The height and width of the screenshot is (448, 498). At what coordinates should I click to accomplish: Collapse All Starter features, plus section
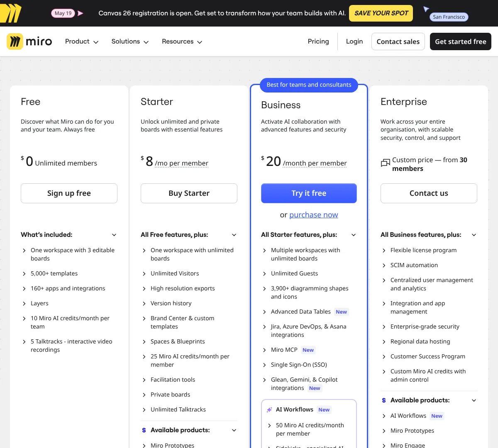(309, 235)
